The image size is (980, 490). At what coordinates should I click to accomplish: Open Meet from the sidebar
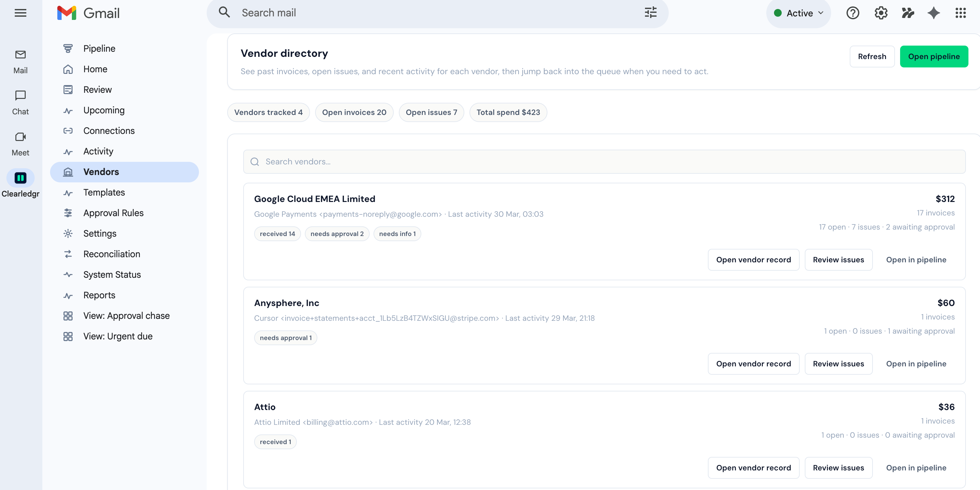coord(21,144)
